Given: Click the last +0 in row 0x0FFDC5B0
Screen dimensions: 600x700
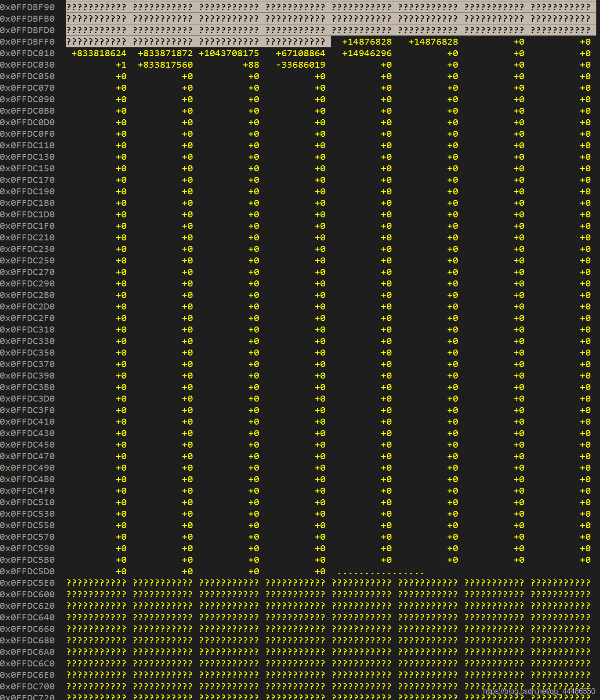Looking at the screenshot, I should coord(585,560).
